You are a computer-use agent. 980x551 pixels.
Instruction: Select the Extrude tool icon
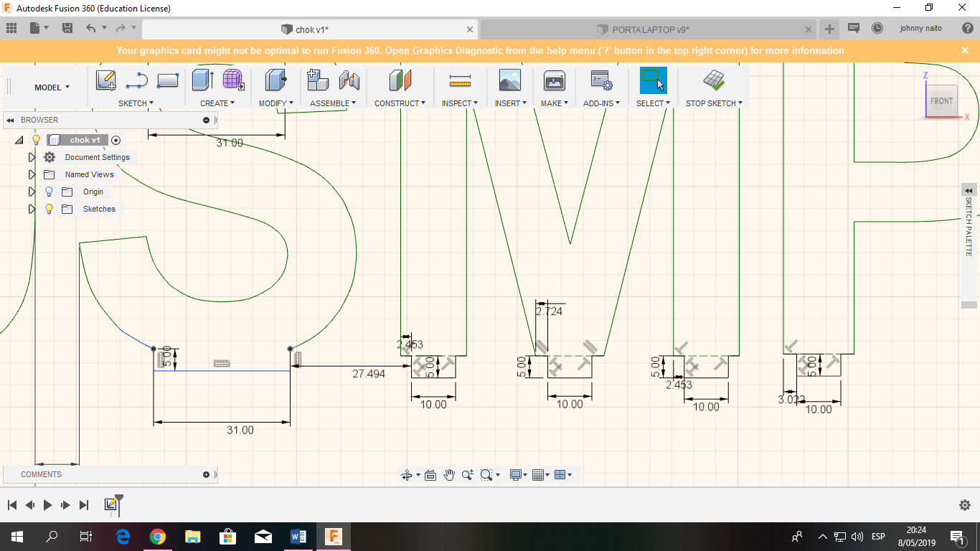[x=202, y=80]
